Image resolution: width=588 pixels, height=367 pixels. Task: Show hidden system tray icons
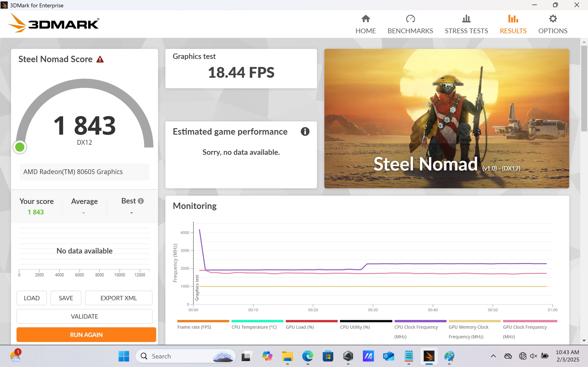tap(493, 356)
